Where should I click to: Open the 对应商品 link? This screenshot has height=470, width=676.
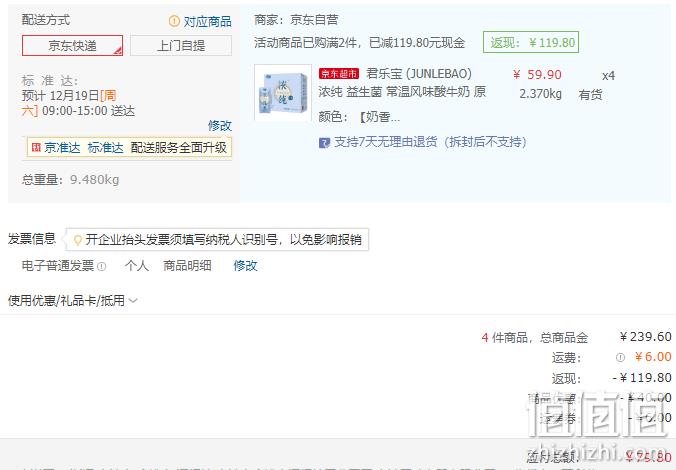click(x=207, y=21)
